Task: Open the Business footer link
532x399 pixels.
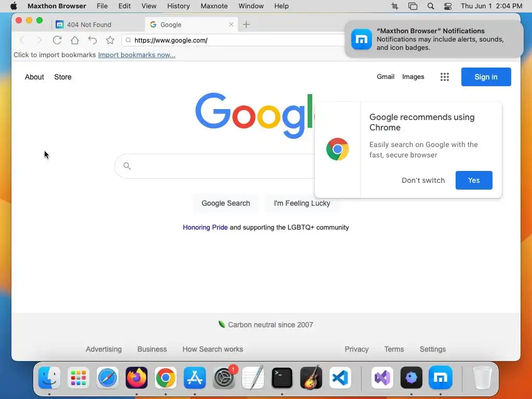Action: 152,349
